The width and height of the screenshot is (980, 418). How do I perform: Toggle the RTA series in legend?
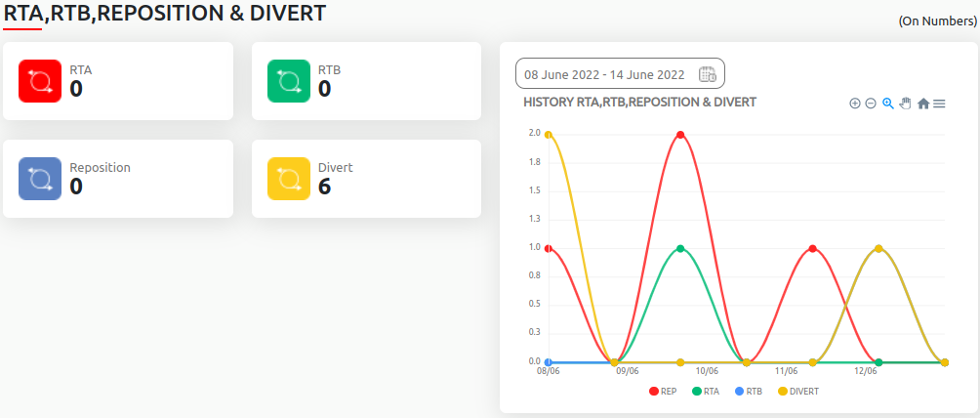(705, 391)
